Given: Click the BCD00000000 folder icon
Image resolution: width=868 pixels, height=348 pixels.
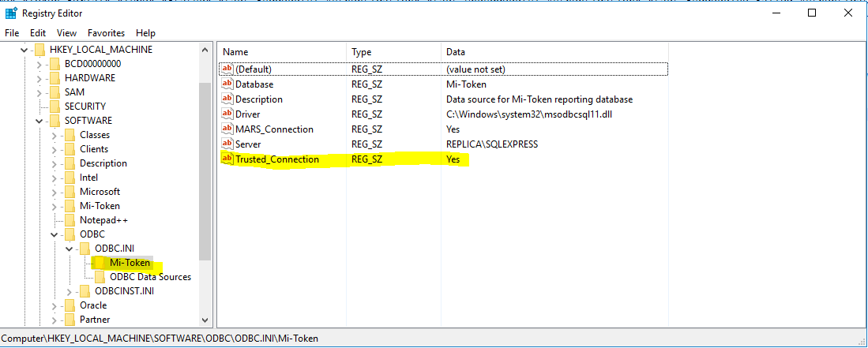Looking at the screenshot, I should 54,64.
